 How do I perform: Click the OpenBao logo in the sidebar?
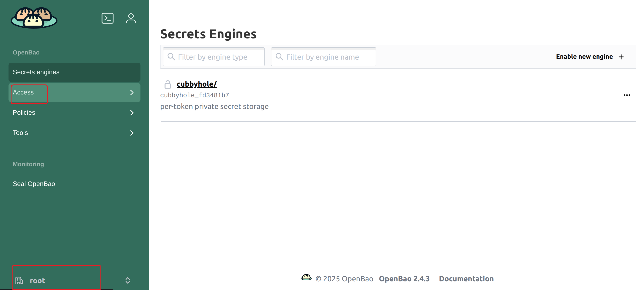(x=34, y=18)
